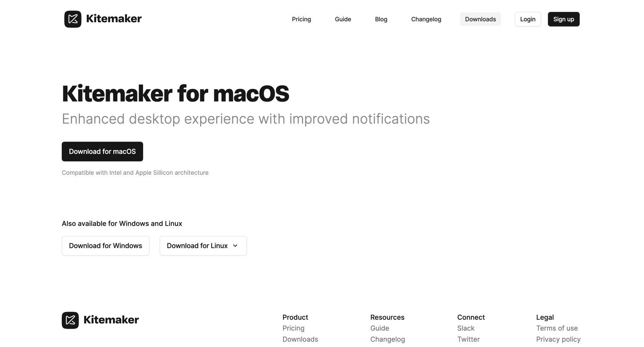Click the chevron on Linux download button
Image resolution: width=644 pixels, height=347 pixels.
pos(235,246)
